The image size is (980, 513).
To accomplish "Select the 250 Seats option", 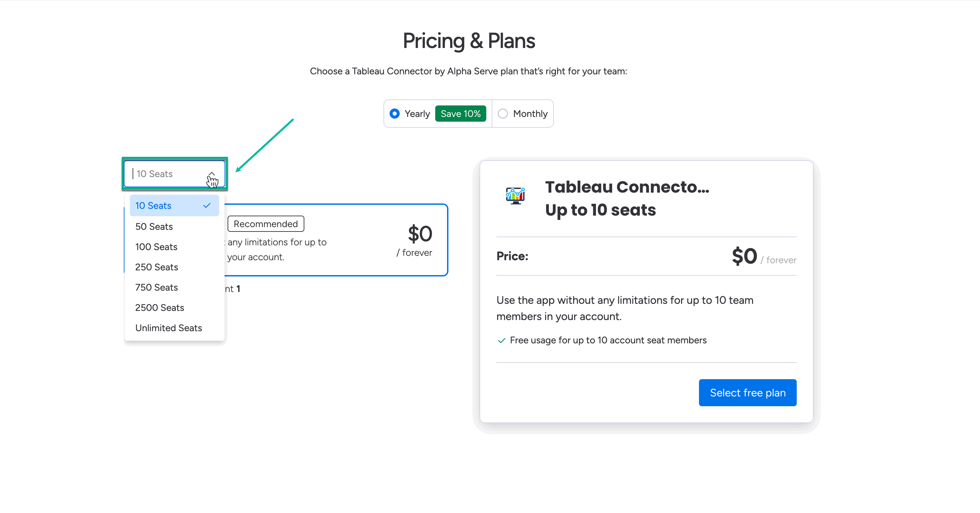I will (x=156, y=267).
